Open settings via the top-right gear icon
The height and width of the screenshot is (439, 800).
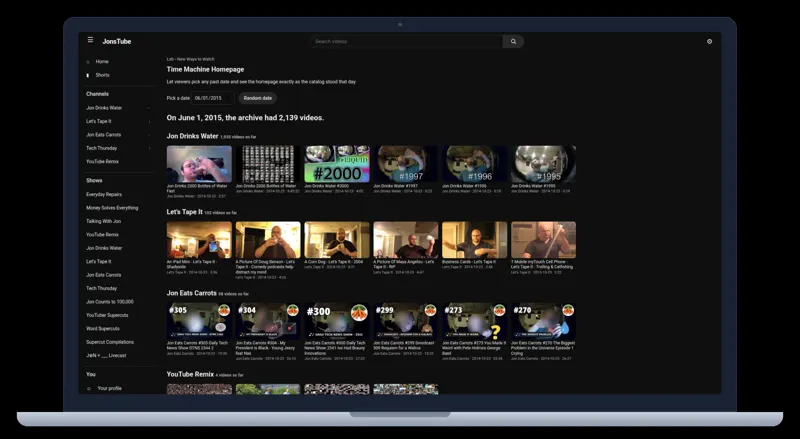pyautogui.click(x=709, y=41)
